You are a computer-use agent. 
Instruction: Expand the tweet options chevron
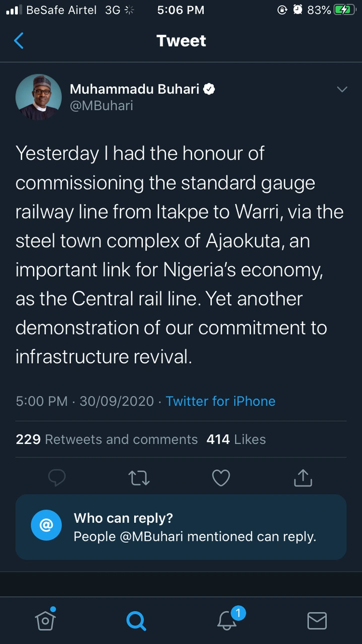click(342, 90)
